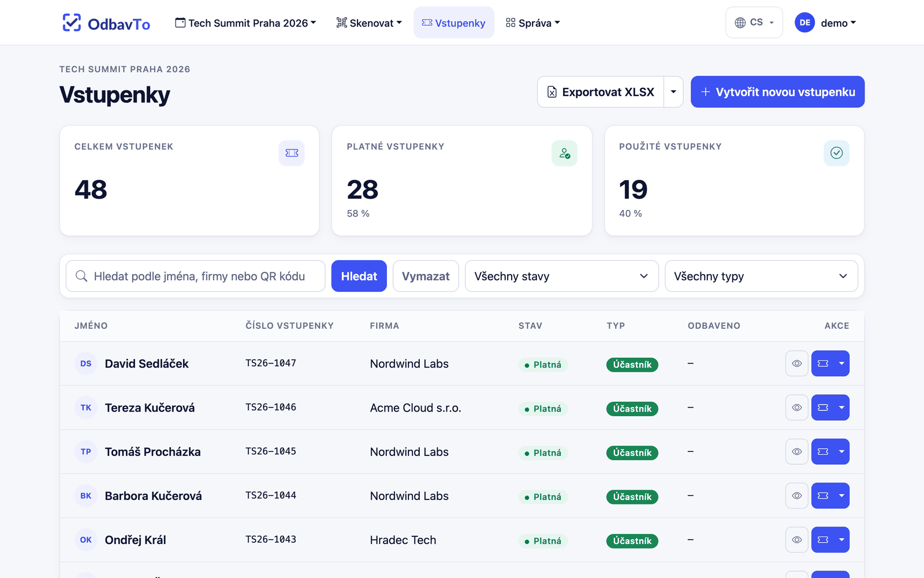Click the Platná status in Barbora Kučerová row
This screenshot has height=578, width=924.
click(543, 497)
